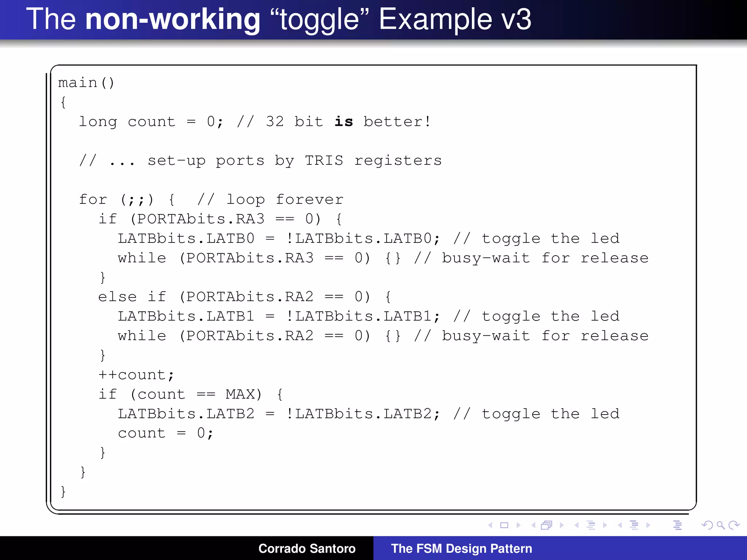Viewport: 747px width, 560px height.
Task: Click 'The FSM Design Pattern' footer title
Action: [461, 548]
